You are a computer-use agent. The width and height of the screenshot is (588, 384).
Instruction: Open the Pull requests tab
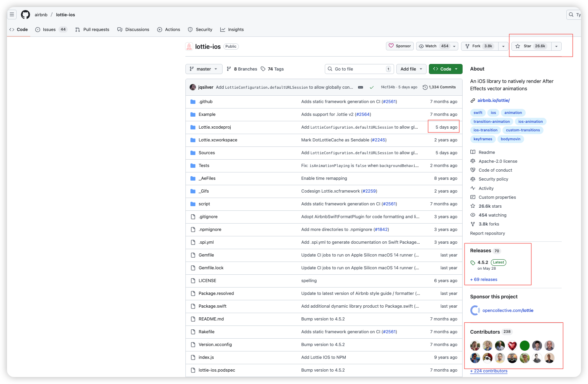[x=92, y=29]
